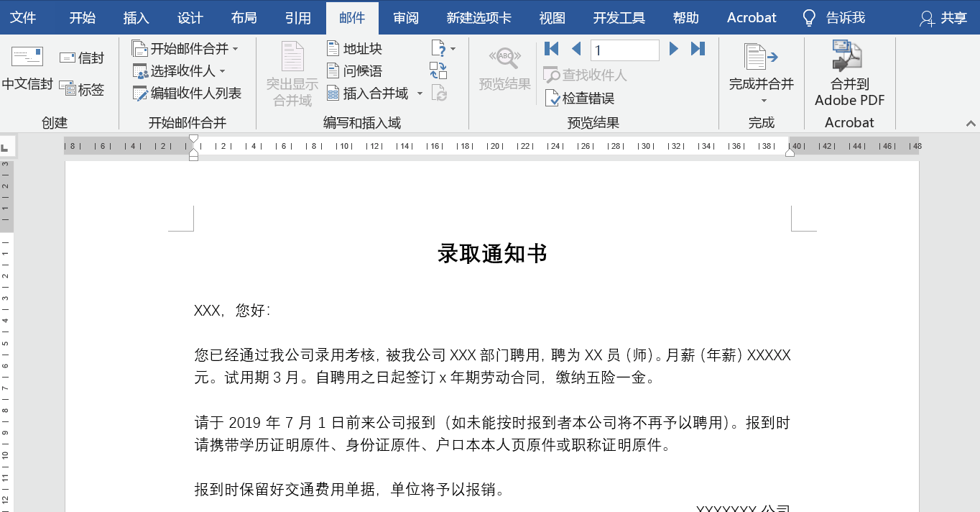Click the 标签 labels icon
The image size is (980, 512).
(x=68, y=89)
